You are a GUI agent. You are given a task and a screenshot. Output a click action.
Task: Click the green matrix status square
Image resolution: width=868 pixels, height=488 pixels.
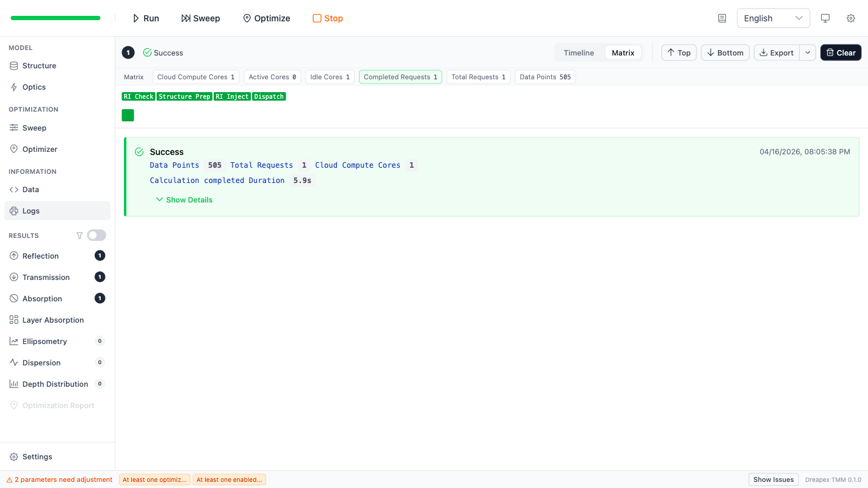[128, 115]
